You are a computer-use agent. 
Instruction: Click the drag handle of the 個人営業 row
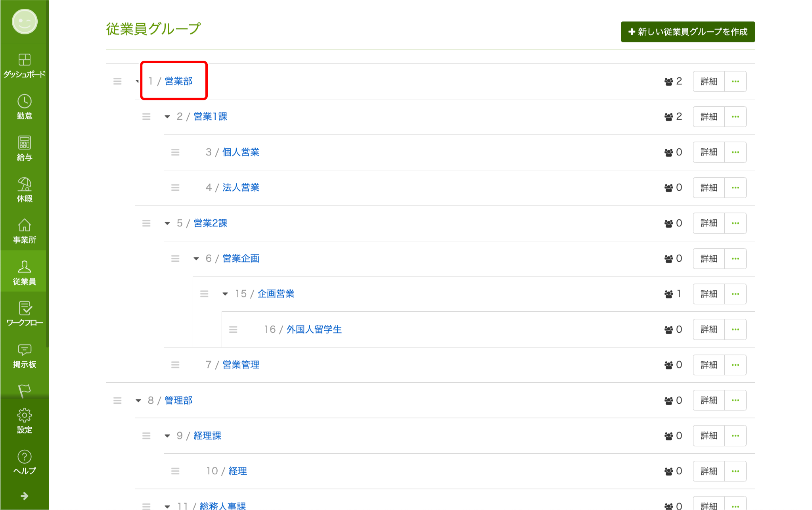[x=175, y=152]
